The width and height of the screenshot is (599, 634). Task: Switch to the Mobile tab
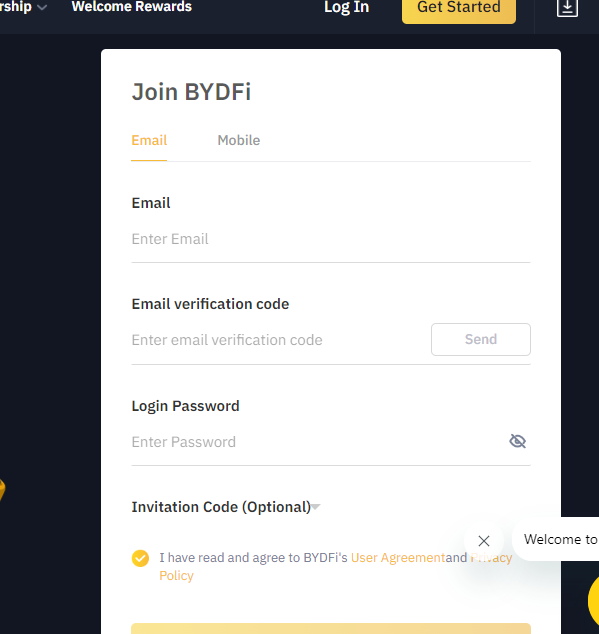click(x=239, y=140)
